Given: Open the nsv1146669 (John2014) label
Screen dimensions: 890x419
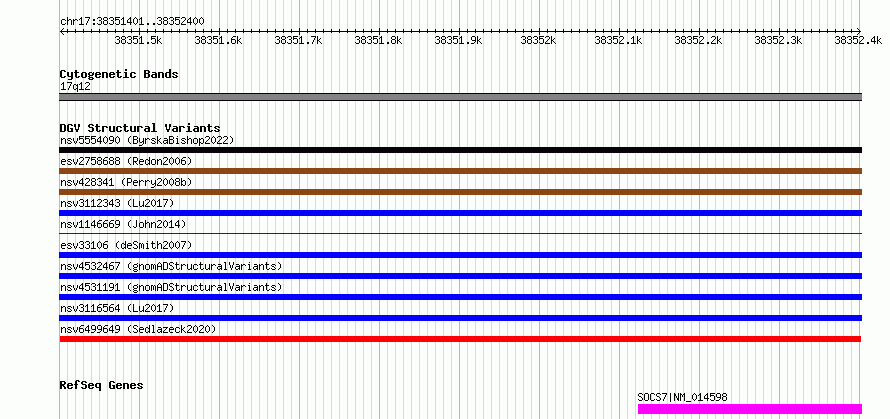Looking at the screenshot, I should tap(123, 224).
